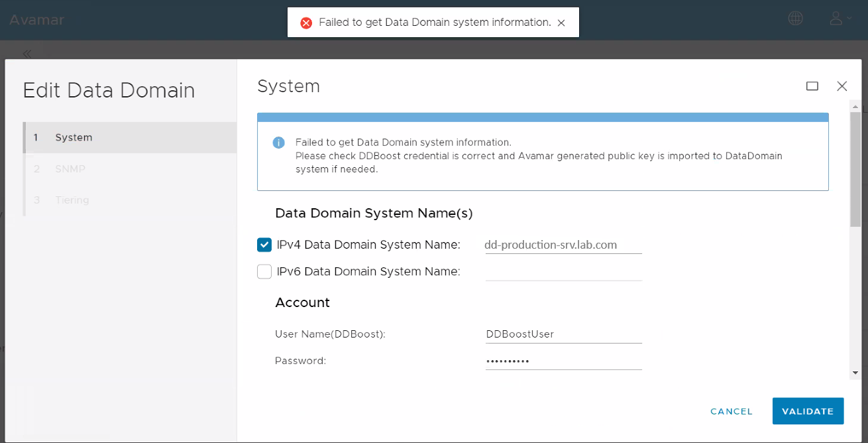868x443 pixels.
Task: Click the info icon in the failure banner
Action: (x=279, y=143)
